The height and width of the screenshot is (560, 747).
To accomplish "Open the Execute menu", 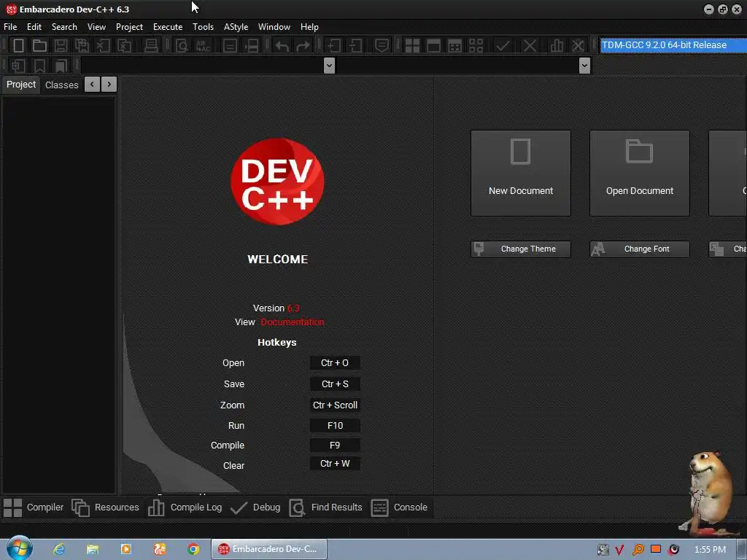I will coord(168,27).
